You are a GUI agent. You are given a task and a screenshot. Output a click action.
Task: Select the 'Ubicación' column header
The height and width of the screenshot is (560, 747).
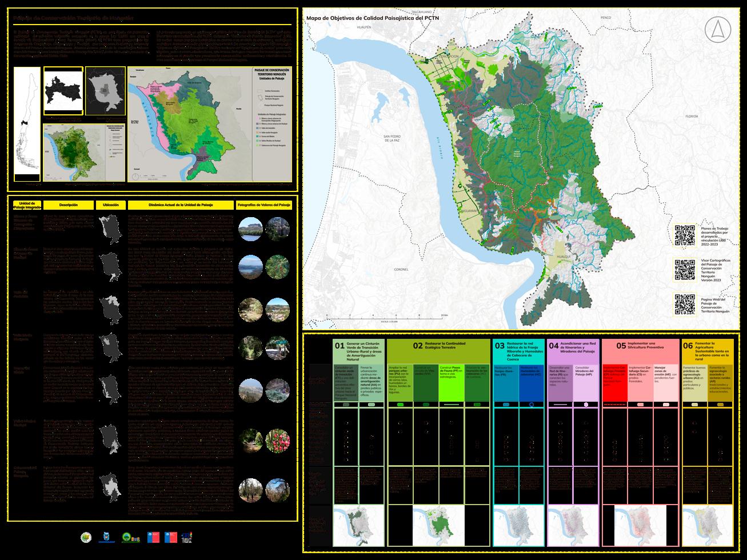pos(111,205)
